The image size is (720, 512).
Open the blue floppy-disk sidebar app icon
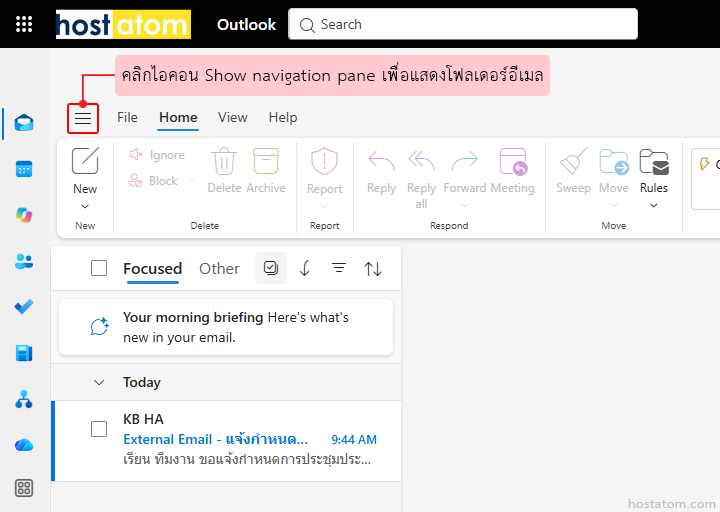(x=24, y=353)
